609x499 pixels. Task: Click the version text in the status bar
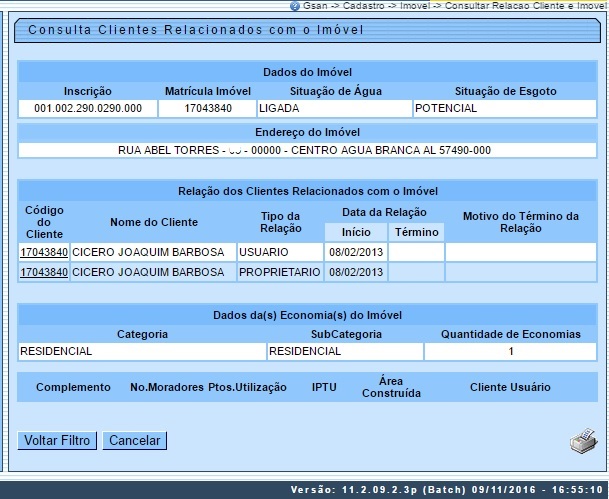[x=447, y=490]
